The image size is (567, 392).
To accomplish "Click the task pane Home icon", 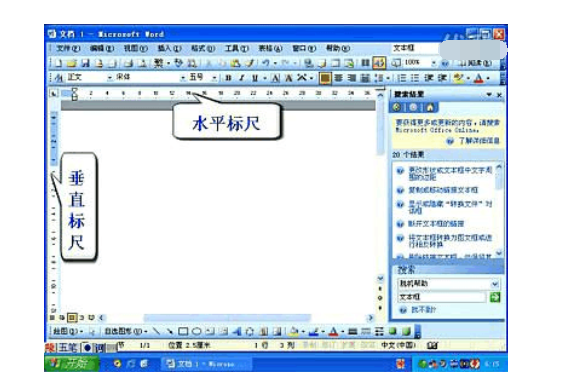I will click(430, 107).
